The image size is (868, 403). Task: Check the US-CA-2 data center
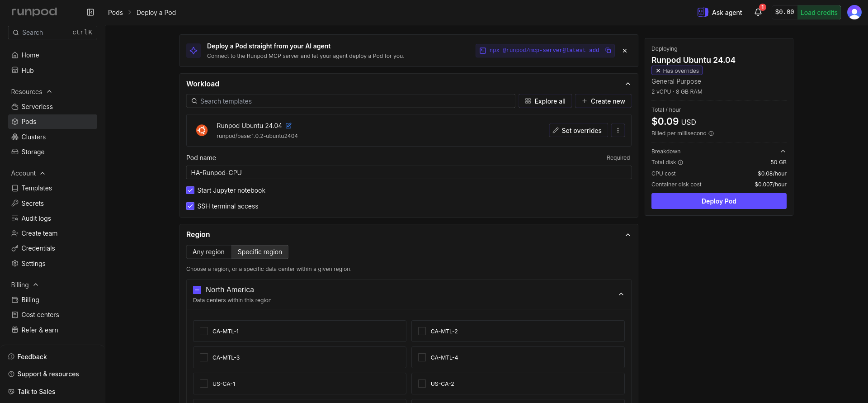[x=422, y=384]
